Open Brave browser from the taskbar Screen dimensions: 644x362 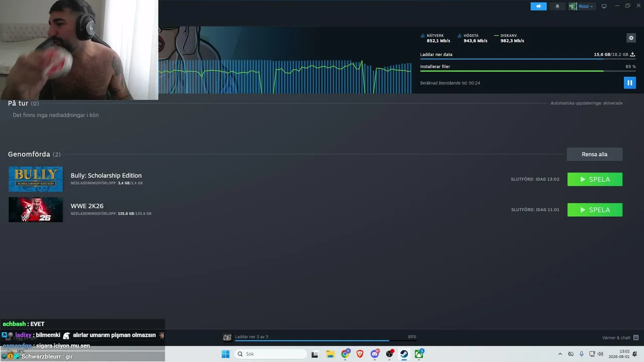[x=360, y=354]
